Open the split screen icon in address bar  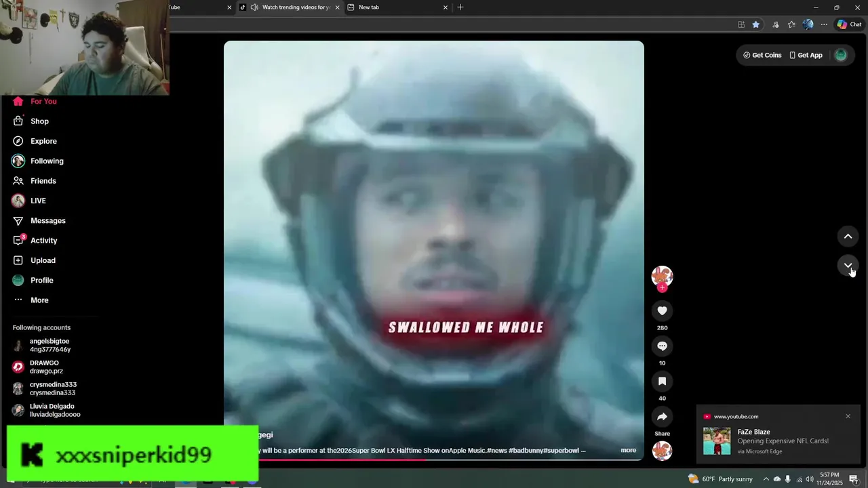741,24
